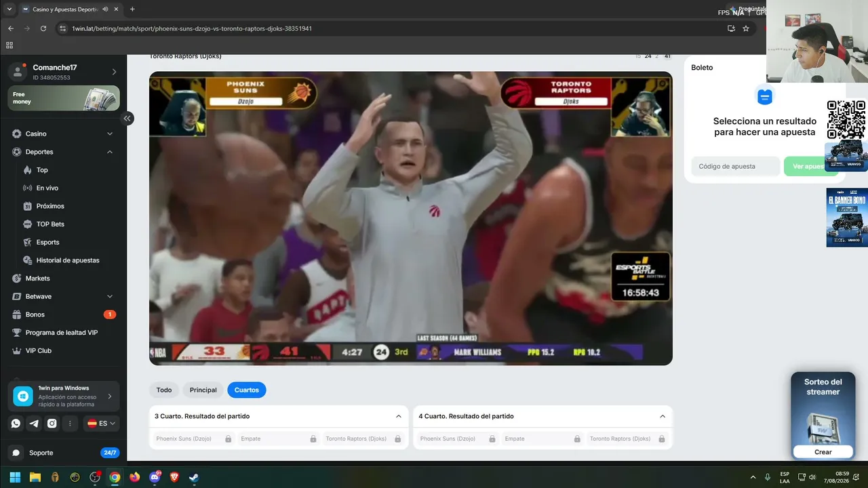Viewport: 868px width, 488px height.
Task: Click the microphone tray icon
Action: (x=768, y=477)
